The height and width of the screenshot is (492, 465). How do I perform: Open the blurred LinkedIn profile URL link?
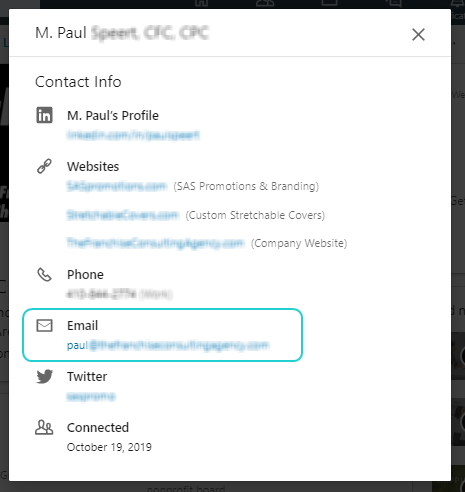coord(133,135)
